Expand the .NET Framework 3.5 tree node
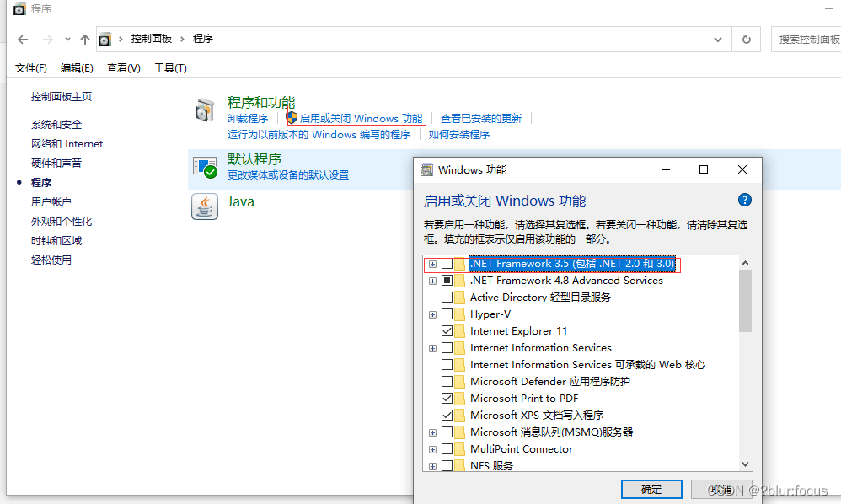 click(432, 264)
